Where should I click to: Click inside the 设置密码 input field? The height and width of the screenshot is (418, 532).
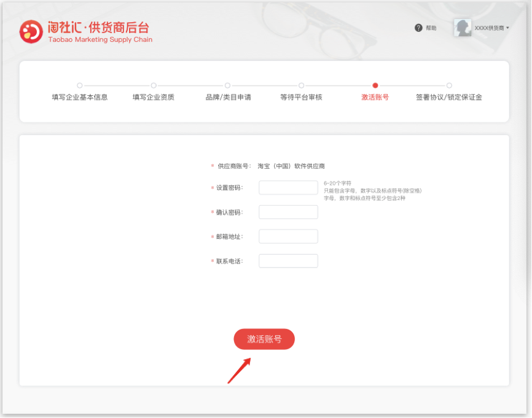click(x=288, y=187)
